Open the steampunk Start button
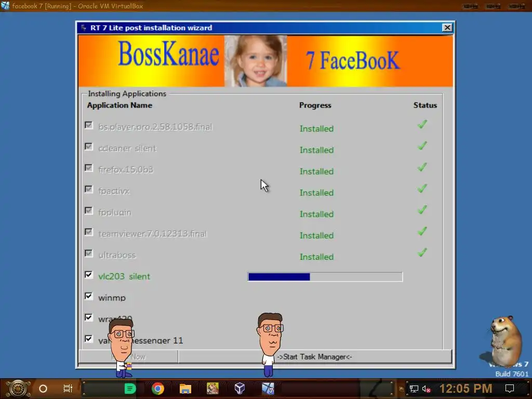This screenshot has height=399, width=532. [18, 389]
